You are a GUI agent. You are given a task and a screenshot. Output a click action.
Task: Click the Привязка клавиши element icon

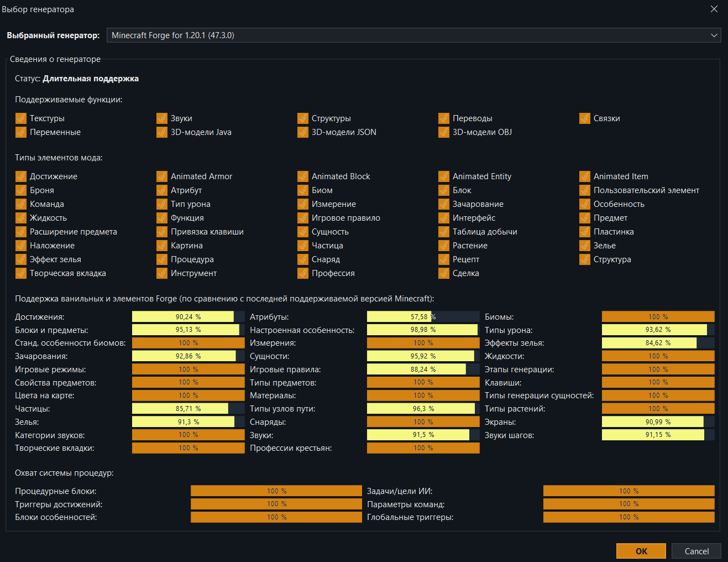(x=162, y=232)
